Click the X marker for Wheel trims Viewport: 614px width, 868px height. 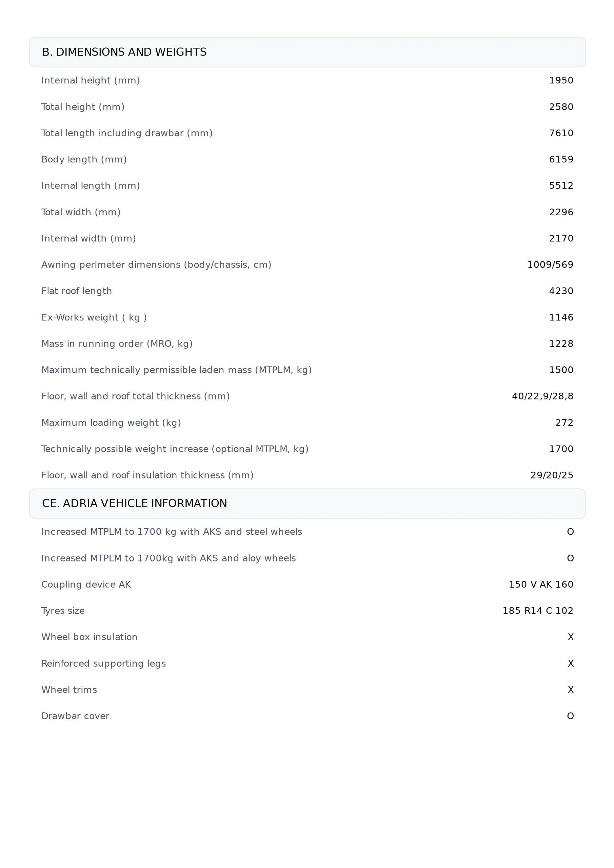(x=571, y=690)
